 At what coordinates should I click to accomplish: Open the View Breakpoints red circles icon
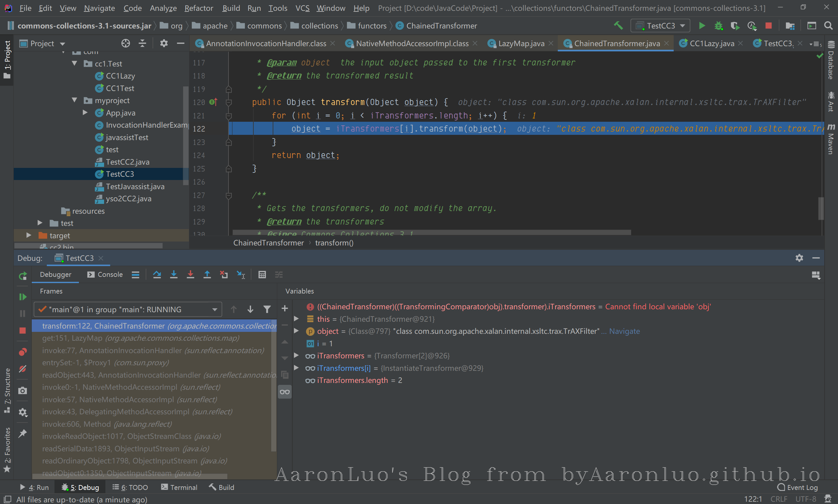pyautogui.click(x=23, y=352)
